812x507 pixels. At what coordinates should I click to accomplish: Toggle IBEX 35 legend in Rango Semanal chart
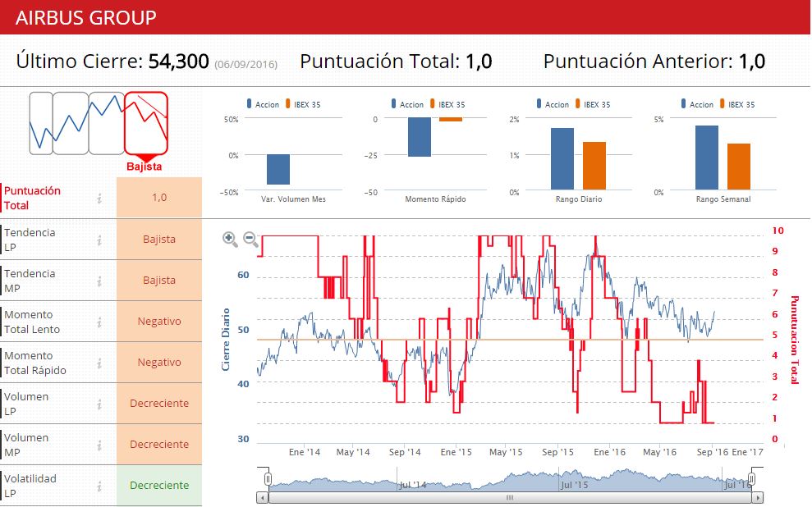pos(737,104)
